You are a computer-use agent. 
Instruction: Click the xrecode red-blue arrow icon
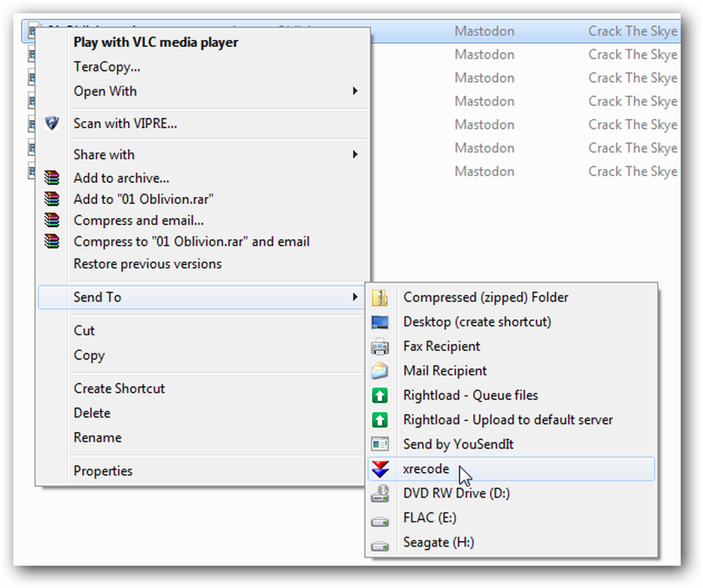380,468
